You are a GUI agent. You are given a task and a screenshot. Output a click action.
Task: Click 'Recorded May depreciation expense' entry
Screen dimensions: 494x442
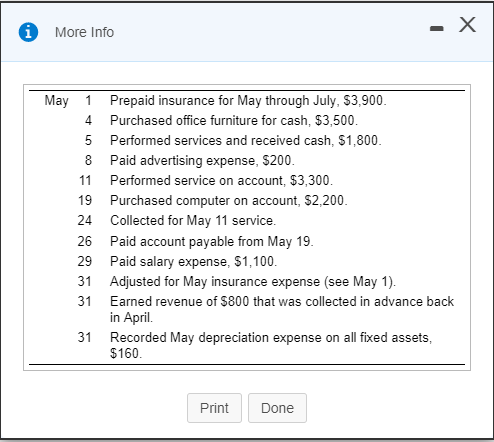tap(271, 345)
